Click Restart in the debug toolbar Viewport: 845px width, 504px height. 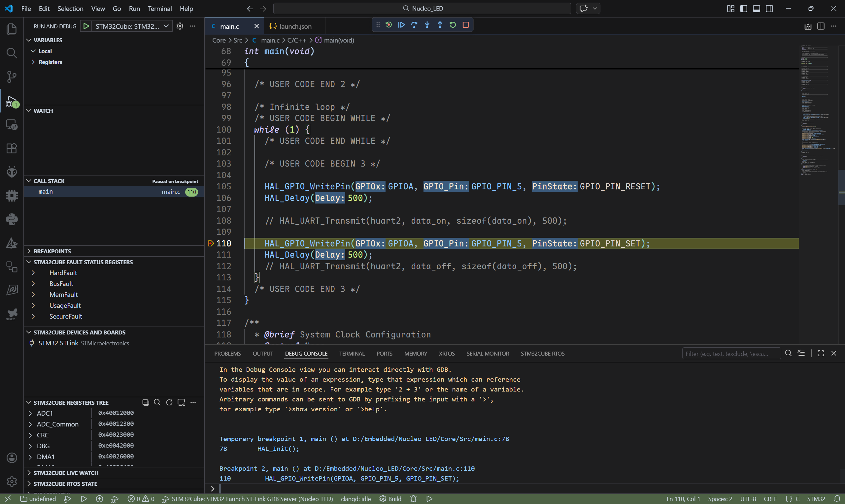[453, 25]
